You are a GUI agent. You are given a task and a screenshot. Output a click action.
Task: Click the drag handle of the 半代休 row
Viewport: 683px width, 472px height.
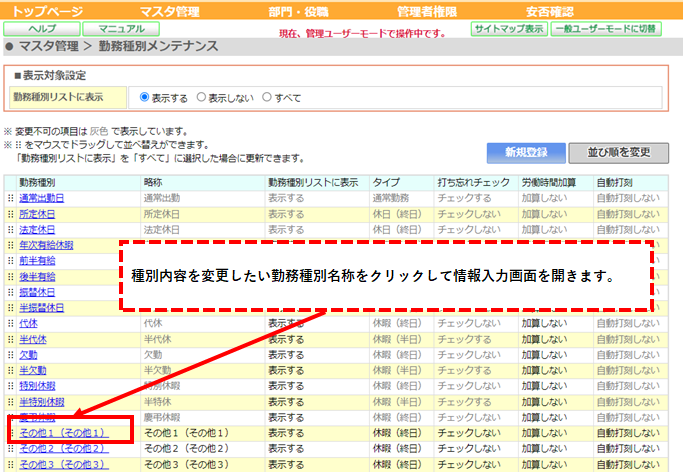(11, 339)
